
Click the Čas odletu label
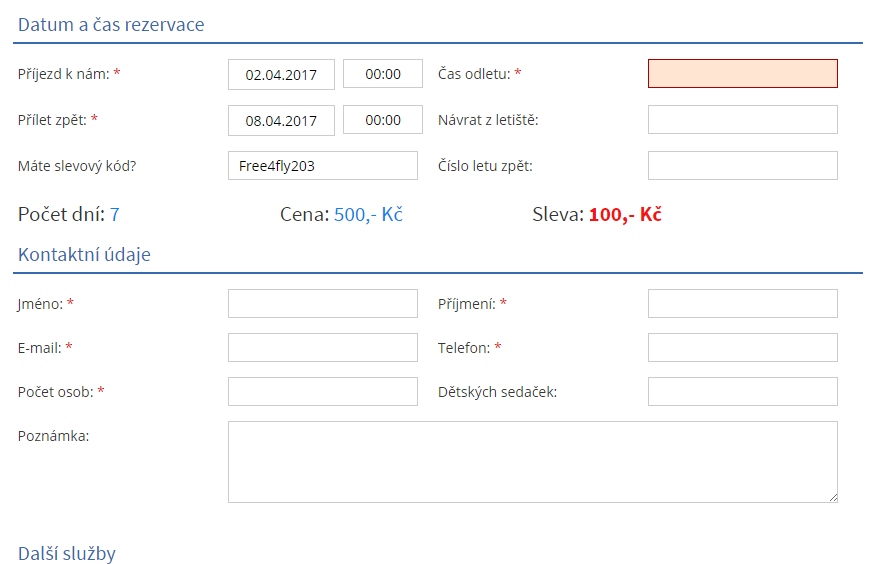point(479,74)
